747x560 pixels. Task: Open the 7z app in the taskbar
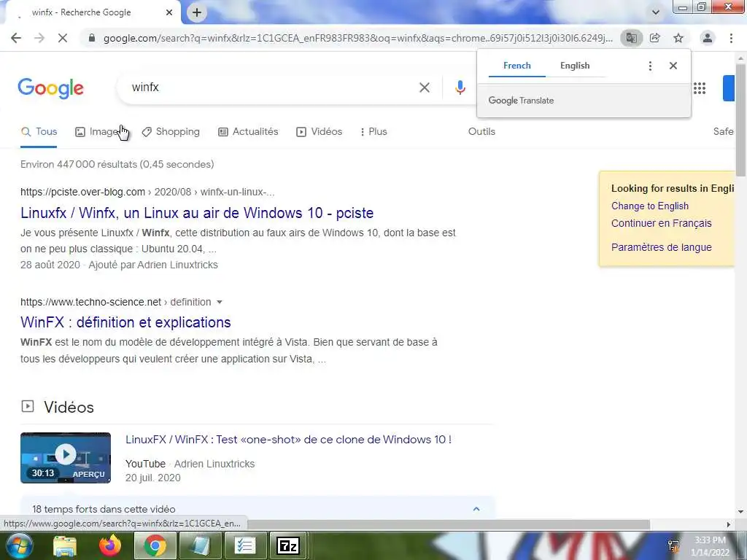(x=289, y=545)
